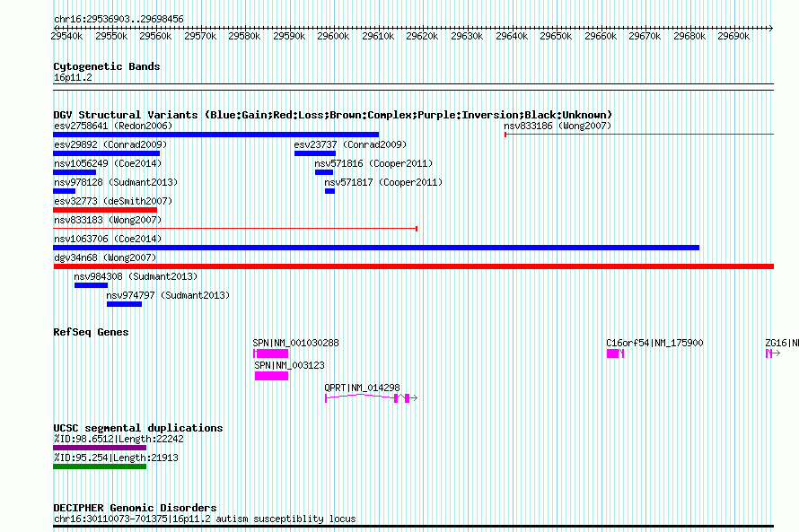
Task: Click the RefSeq Genes track title
Action: coord(91,332)
